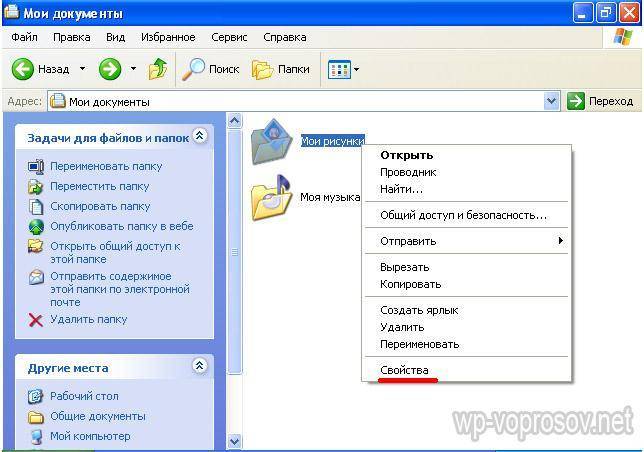The width and height of the screenshot is (644, 452).
Task: Click task pane scrollbar up arrow
Action: pyautogui.click(x=234, y=121)
